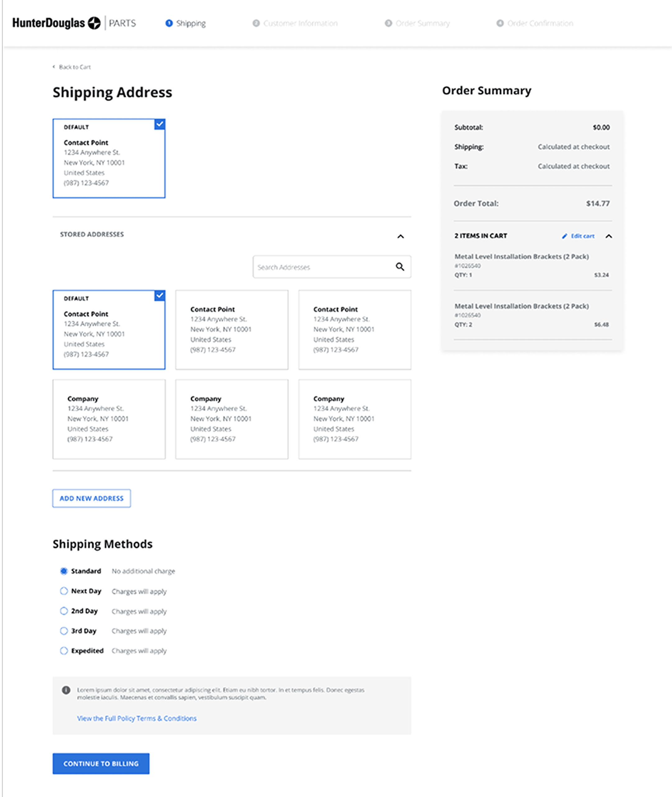Click inside the Search Addresses field
Image resolution: width=672 pixels, height=797 pixels.
[x=324, y=267]
